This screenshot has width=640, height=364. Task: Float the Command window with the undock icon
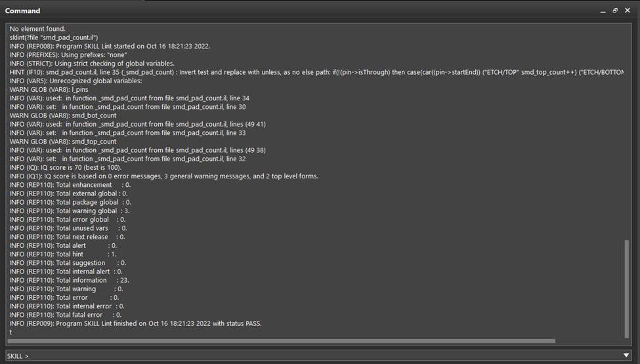click(615, 10)
